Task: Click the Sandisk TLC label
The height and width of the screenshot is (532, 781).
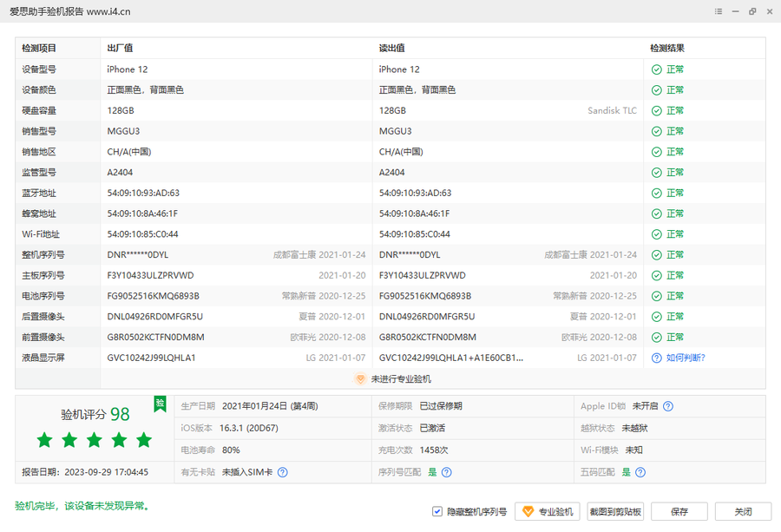Action: tap(612, 110)
